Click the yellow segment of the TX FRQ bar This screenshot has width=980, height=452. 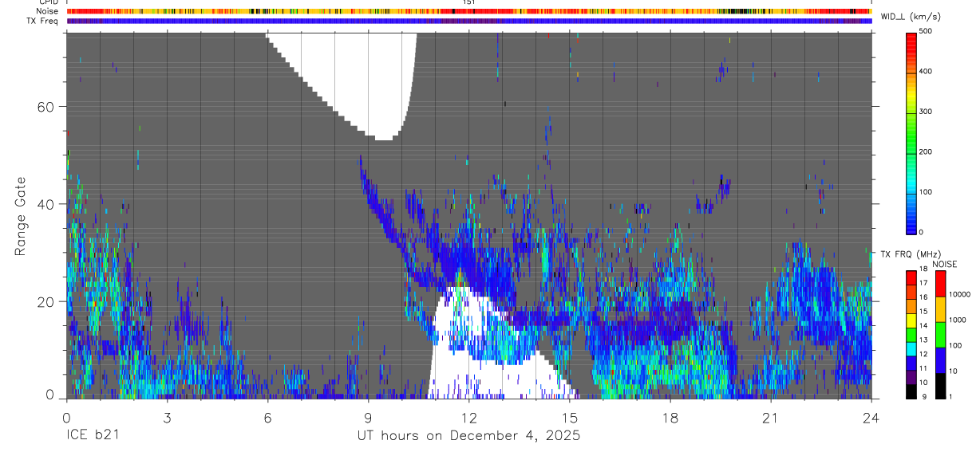(911, 320)
